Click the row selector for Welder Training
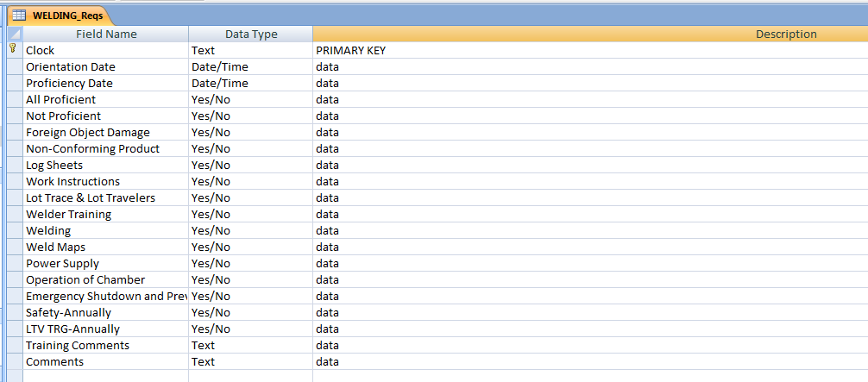 14,214
